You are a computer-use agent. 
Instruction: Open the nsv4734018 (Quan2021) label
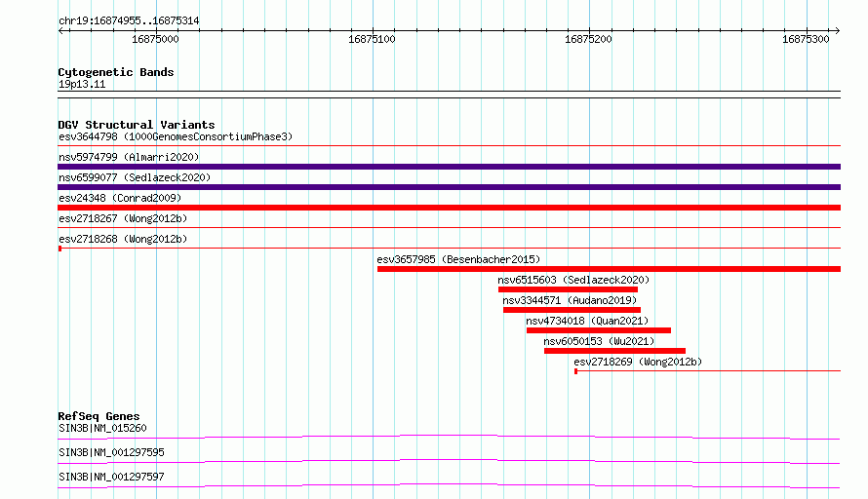pos(587,321)
